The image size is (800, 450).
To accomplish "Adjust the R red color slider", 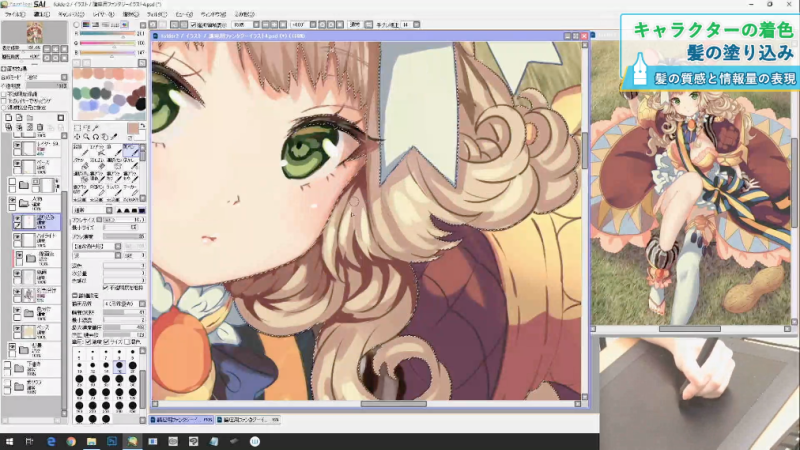I will point(108,34).
